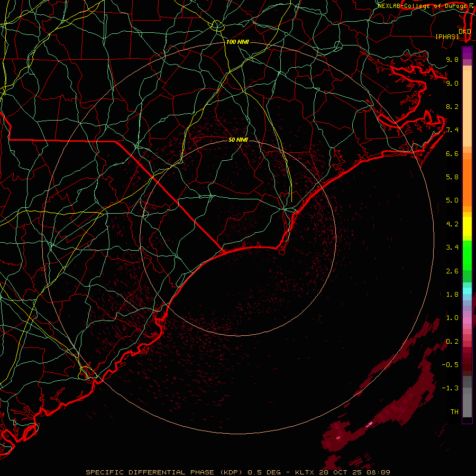Select the 3.4 scale value
Viewport: 476px width, 476px height.
(452, 248)
